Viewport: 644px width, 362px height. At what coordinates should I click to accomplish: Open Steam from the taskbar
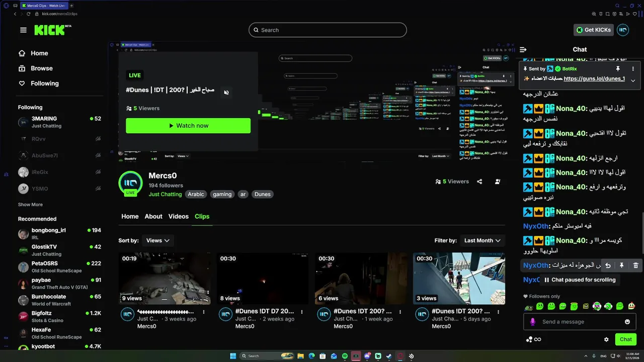pos(389,356)
